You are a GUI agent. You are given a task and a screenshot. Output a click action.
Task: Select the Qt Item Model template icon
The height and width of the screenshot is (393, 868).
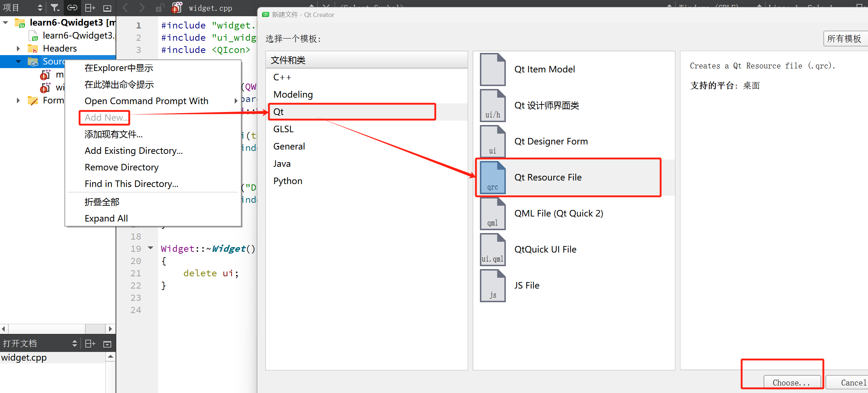[493, 70]
